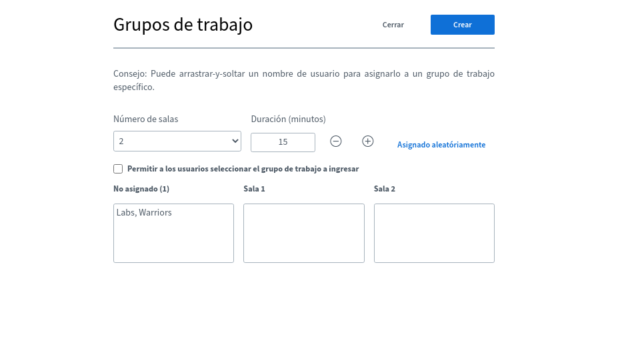Click the No asignado (1) column header
The height and width of the screenshot is (347, 644).
coord(141,189)
